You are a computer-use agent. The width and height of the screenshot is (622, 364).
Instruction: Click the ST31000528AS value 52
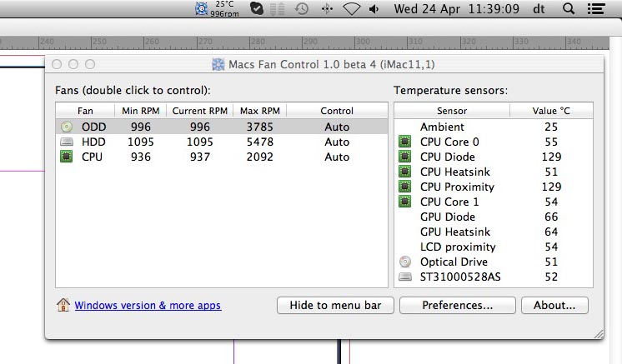point(551,277)
